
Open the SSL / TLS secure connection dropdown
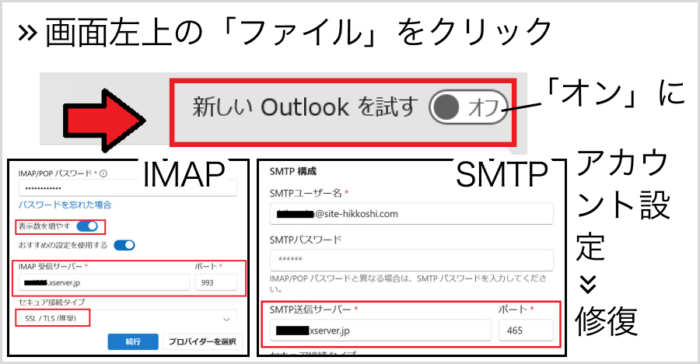[128, 318]
